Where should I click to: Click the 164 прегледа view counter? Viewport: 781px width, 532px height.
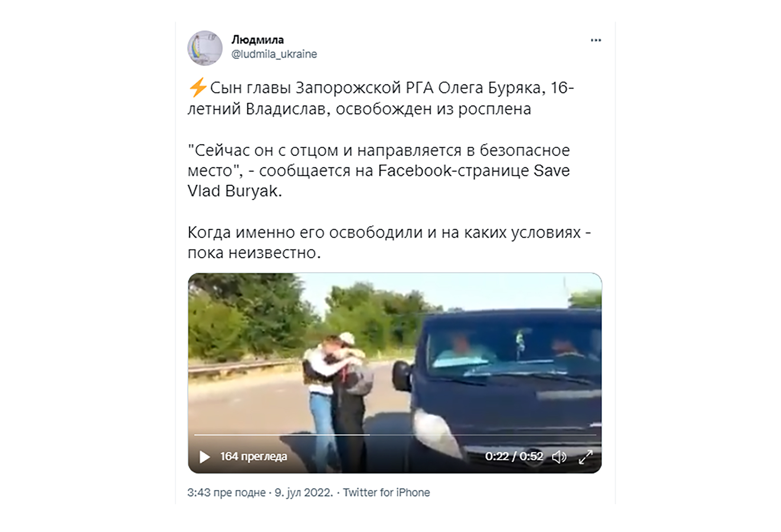click(253, 456)
